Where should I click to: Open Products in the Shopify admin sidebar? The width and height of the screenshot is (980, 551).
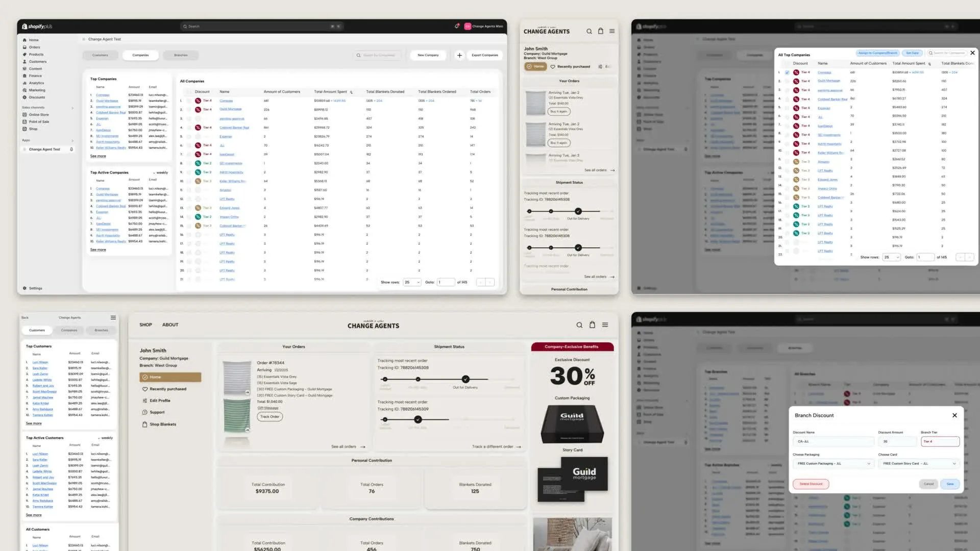tap(33, 54)
